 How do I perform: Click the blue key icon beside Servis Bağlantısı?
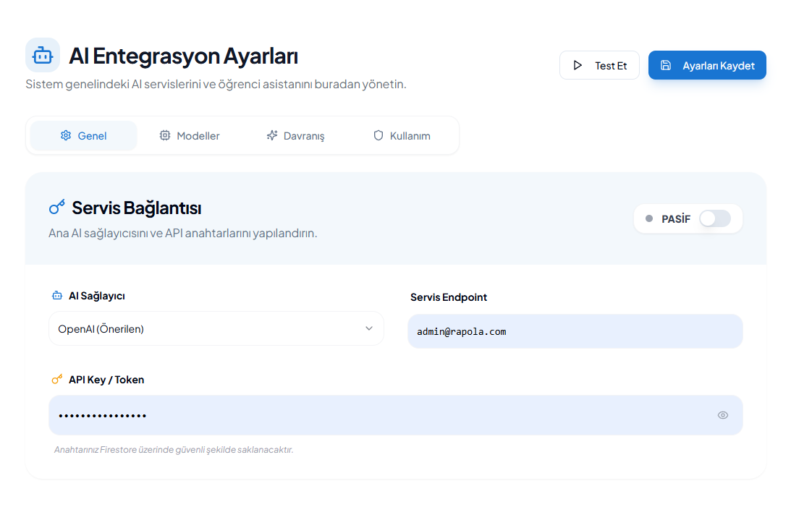57,207
